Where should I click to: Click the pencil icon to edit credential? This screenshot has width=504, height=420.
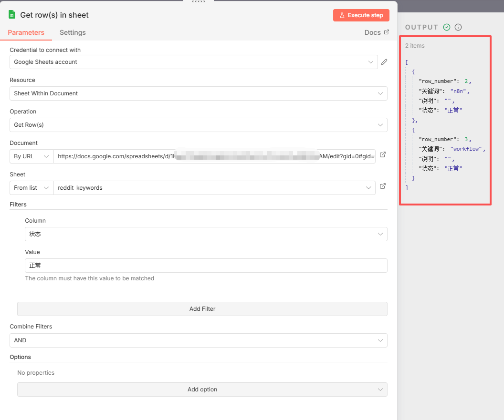point(384,62)
